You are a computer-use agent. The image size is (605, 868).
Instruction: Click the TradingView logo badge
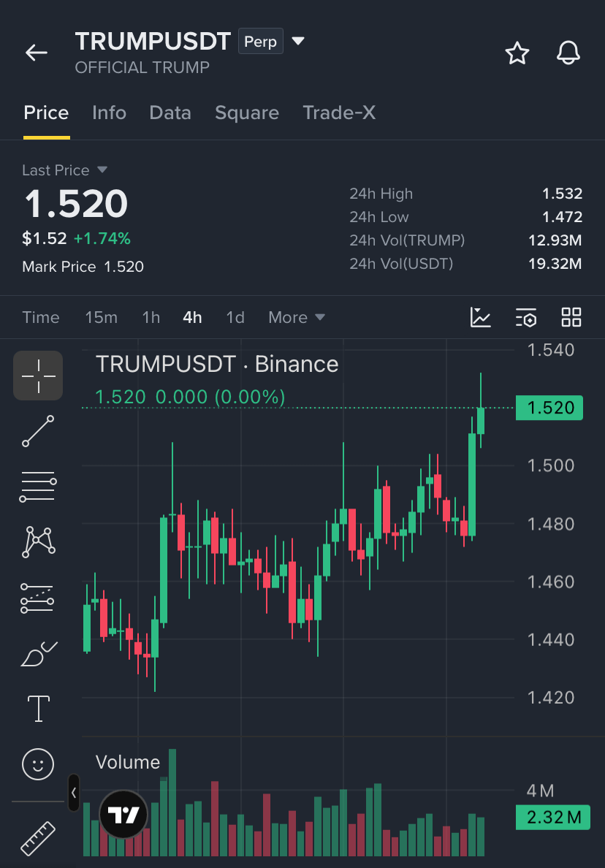point(123,815)
